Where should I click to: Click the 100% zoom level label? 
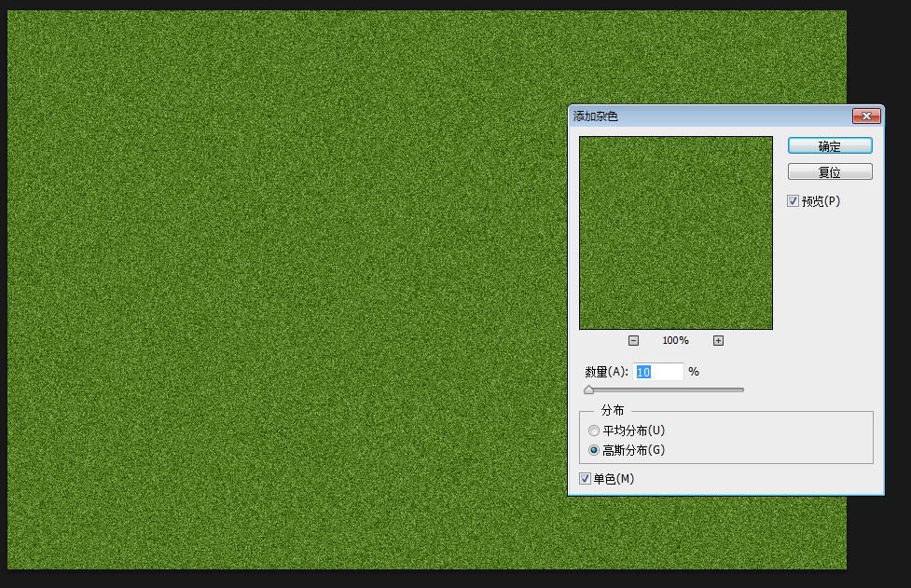click(675, 340)
